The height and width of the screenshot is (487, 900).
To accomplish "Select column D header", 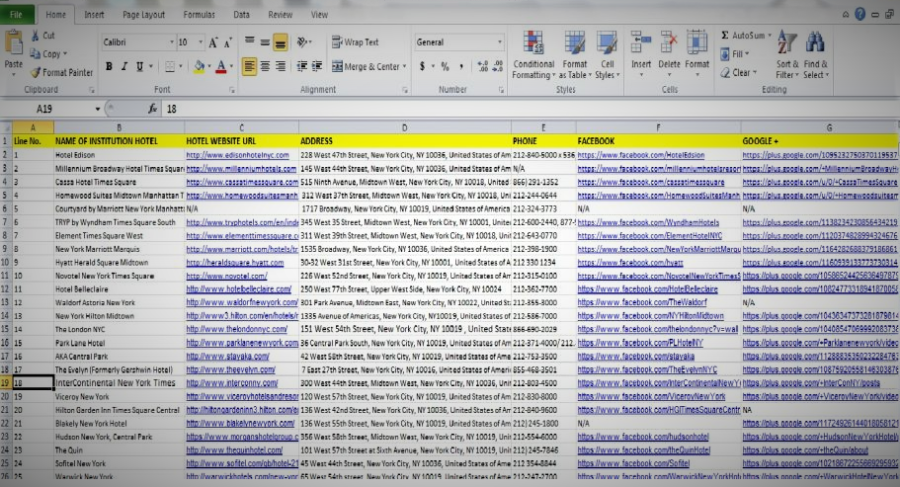I will point(405,127).
